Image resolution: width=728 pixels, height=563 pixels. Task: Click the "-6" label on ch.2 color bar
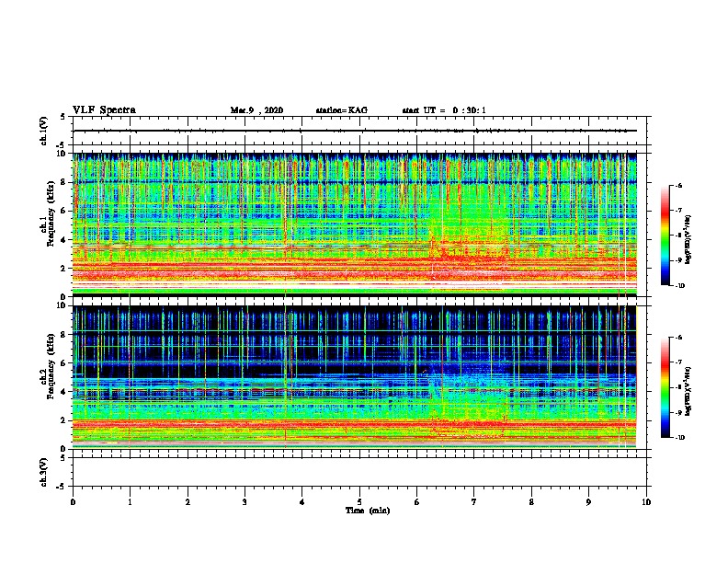[678, 338]
